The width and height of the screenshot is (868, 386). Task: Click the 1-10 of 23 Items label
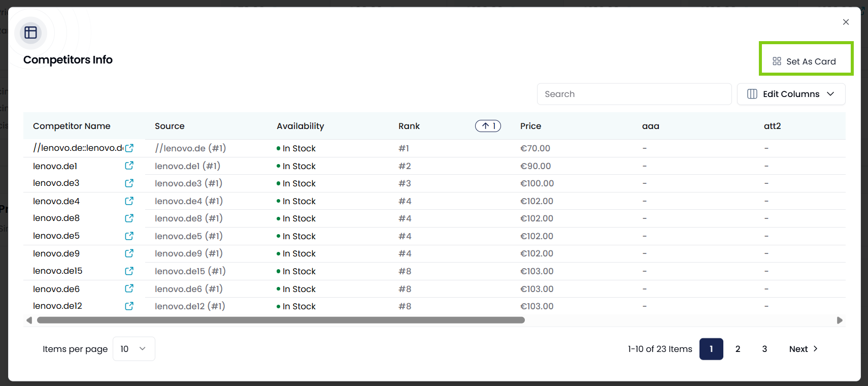(x=660, y=349)
